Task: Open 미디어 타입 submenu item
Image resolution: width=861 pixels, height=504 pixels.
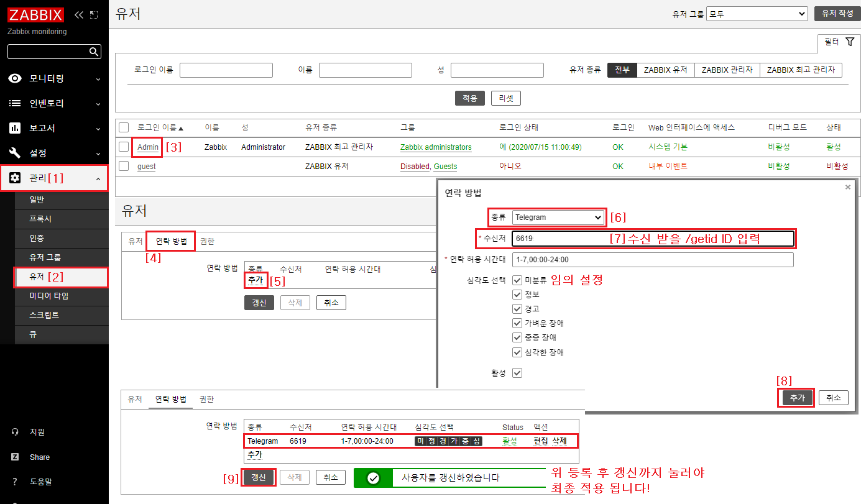Action: pos(62,296)
